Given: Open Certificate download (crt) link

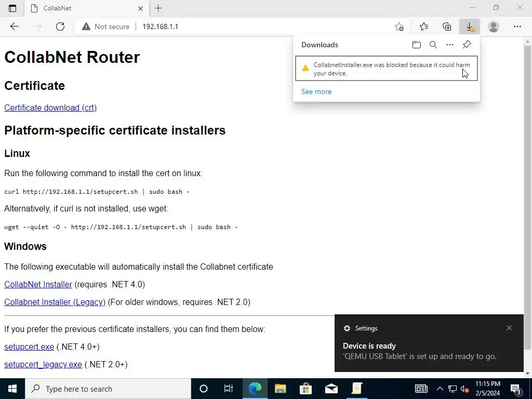Looking at the screenshot, I should click(50, 108).
